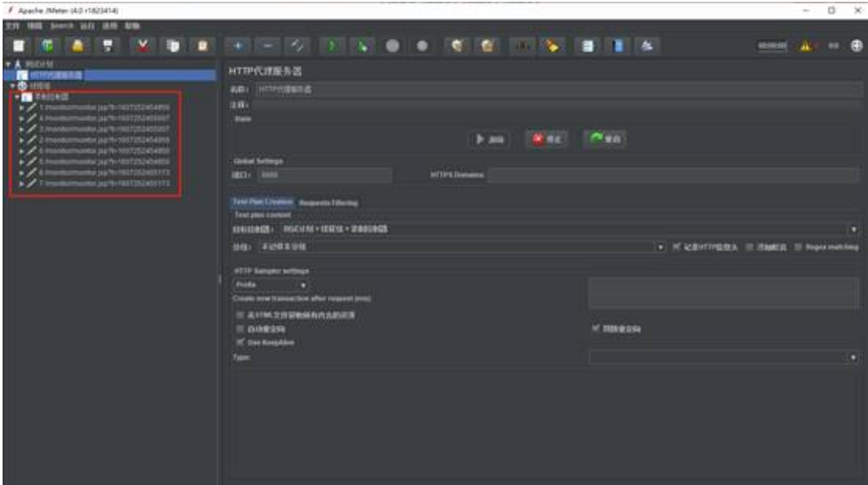Open the Function Helper list icon
868x485 pixels.
point(587,46)
